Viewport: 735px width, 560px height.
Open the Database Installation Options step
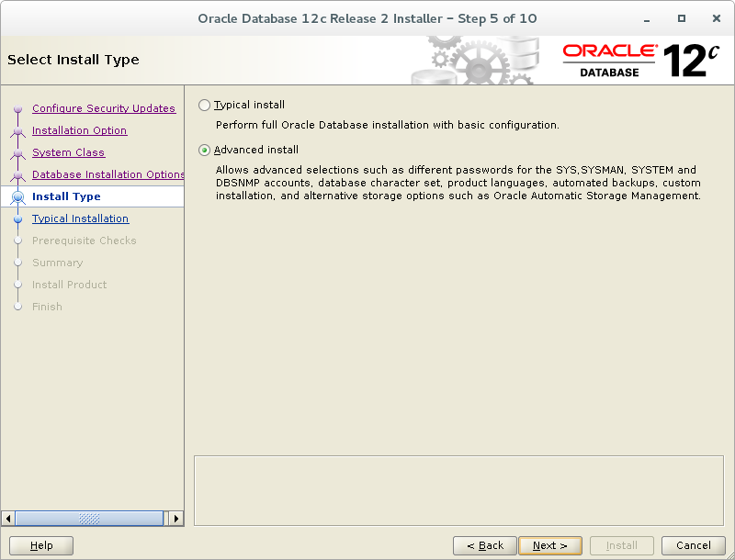(107, 174)
